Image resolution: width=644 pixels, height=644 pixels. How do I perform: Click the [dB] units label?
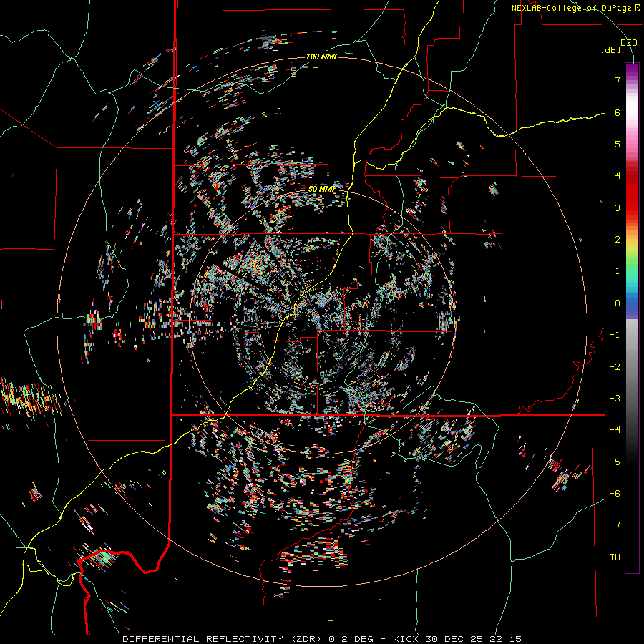coord(611,49)
